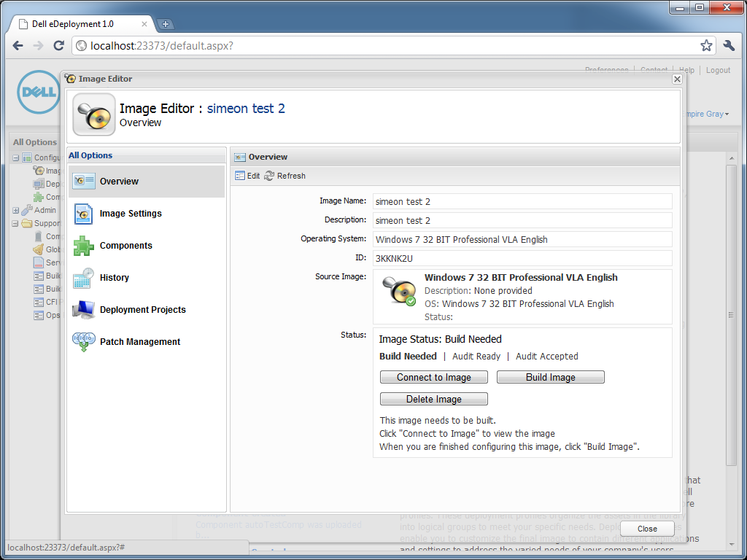Click the Overview sidebar icon

click(x=84, y=181)
